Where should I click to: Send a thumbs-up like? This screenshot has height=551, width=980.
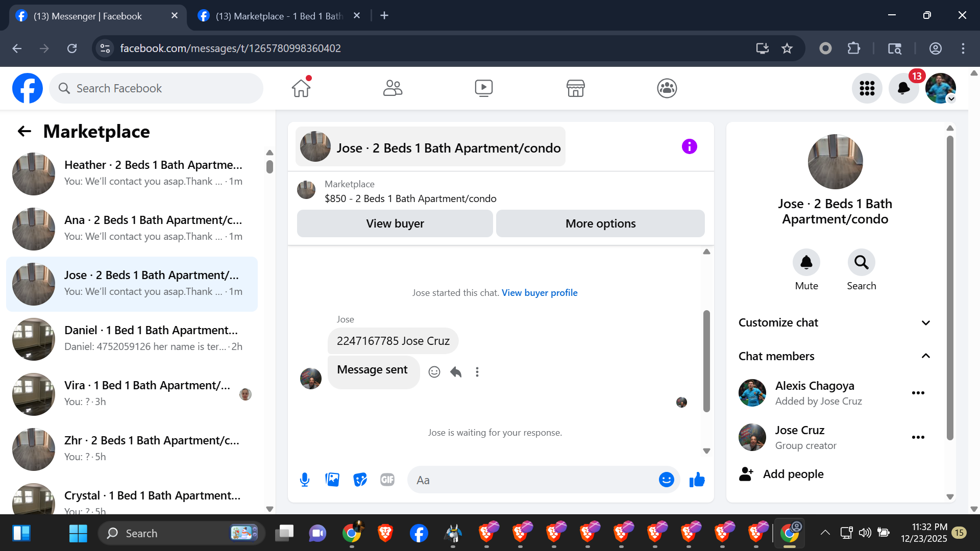point(697,480)
